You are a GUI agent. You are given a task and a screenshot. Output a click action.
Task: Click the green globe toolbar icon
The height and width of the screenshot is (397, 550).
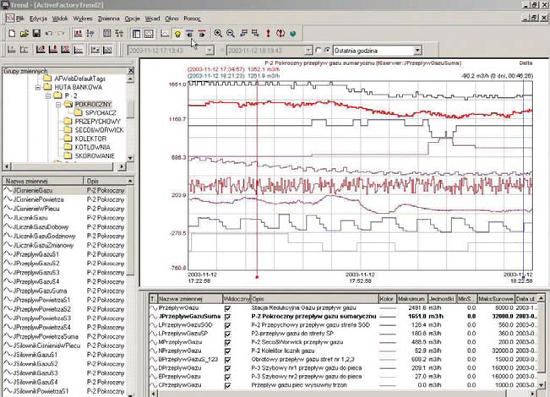coord(293,33)
